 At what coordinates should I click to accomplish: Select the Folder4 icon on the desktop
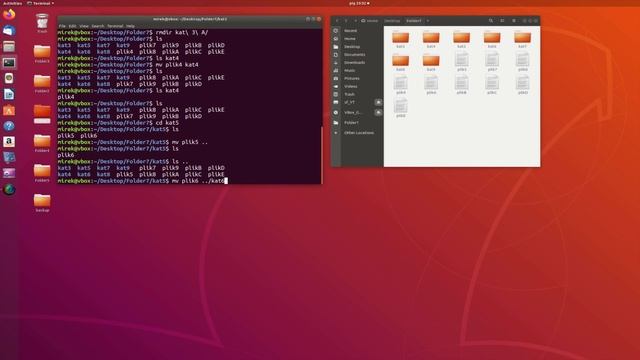click(x=42, y=143)
